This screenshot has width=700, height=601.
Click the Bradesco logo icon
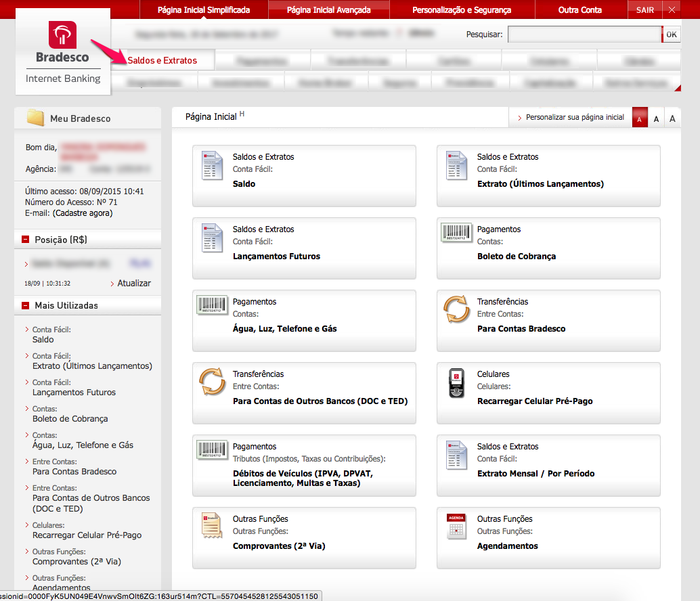(62, 35)
